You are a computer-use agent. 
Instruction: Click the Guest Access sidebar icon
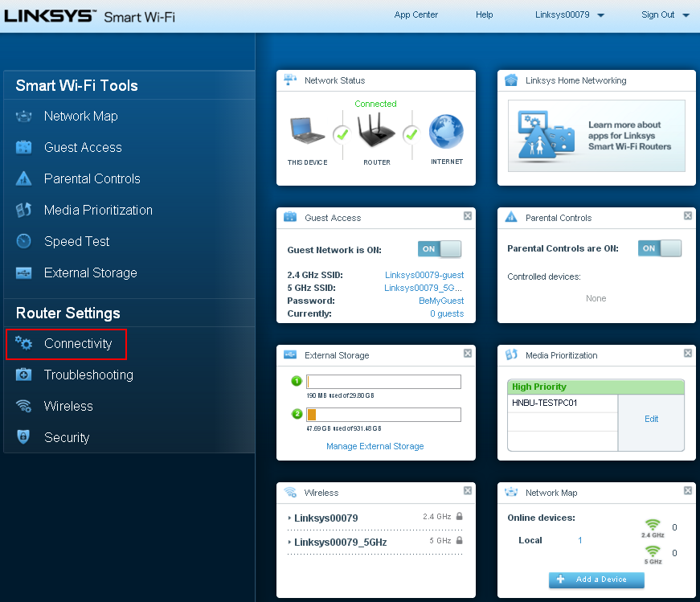(x=23, y=147)
